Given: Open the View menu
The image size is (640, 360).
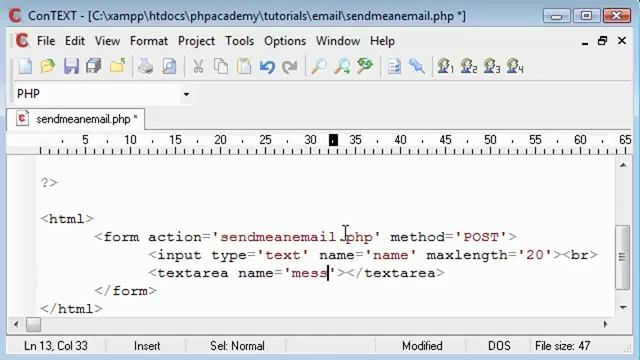Looking at the screenshot, I should [x=107, y=41].
